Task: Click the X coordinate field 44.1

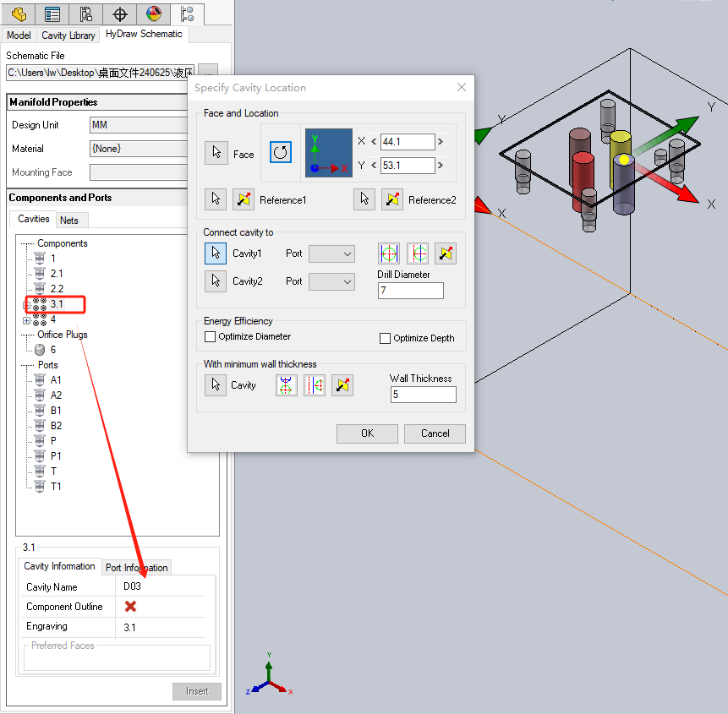Action: pyautogui.click(x=408, y=141)
